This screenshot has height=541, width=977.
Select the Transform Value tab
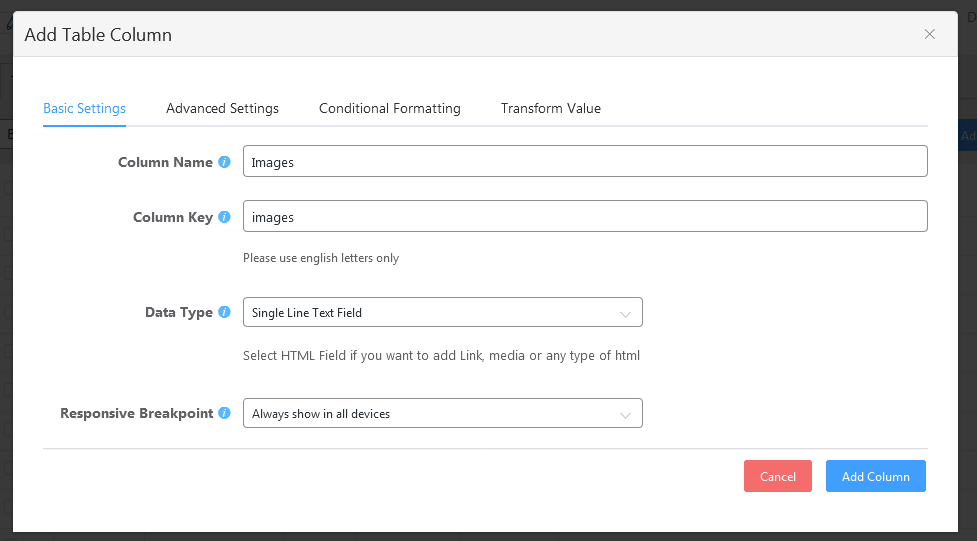[550, 108]
